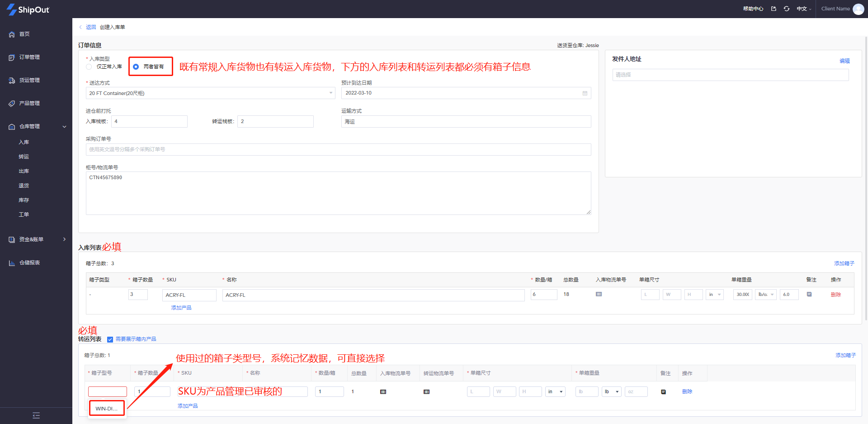This screenshot has width=868, height=424.
Task: Open the in unit dropdown in the 入库列表 row
Action: coord(715,295)
